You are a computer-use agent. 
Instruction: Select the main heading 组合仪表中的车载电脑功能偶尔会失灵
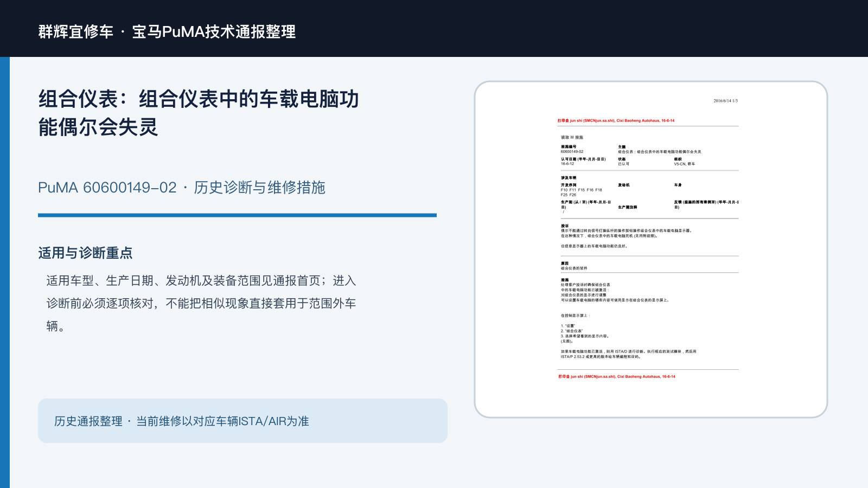pos(199,113)
